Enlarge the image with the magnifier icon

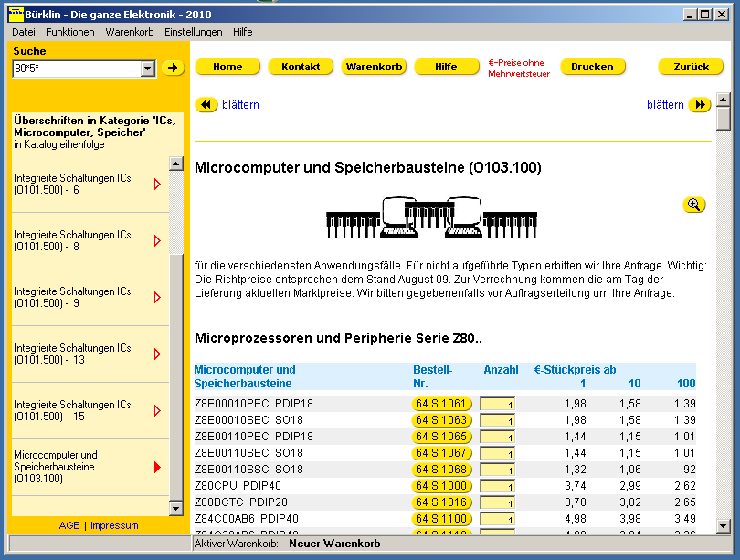click(x=693, y=205)
